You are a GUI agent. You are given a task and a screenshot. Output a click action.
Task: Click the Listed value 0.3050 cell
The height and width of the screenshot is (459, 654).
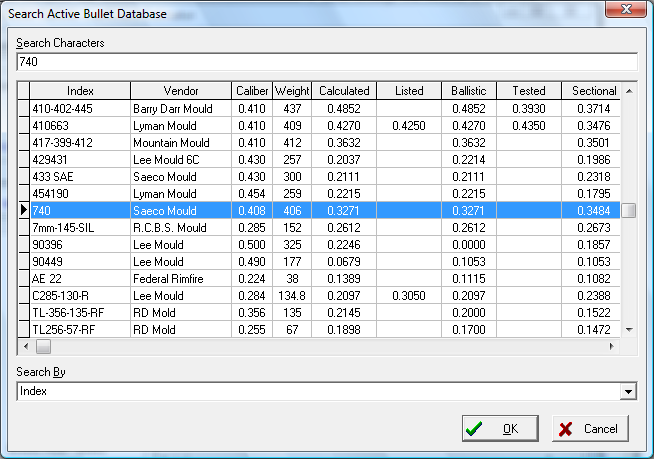(x=409, y=296)
